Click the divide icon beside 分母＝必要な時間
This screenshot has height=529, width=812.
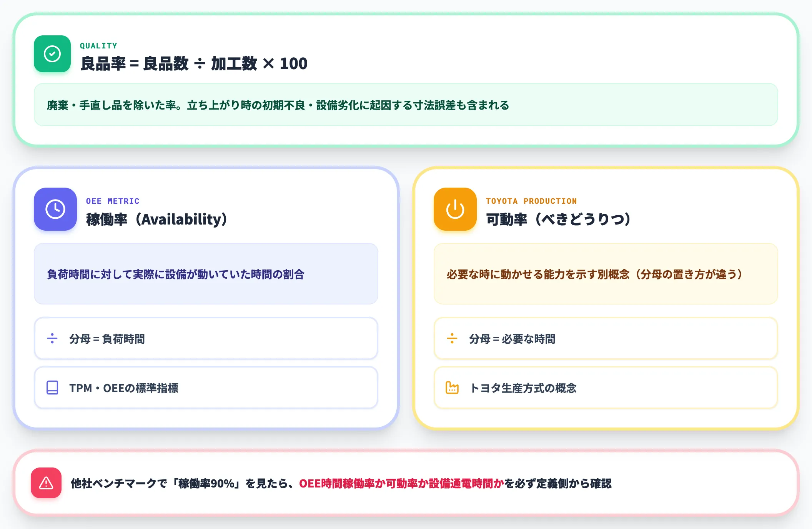point(452,338)
